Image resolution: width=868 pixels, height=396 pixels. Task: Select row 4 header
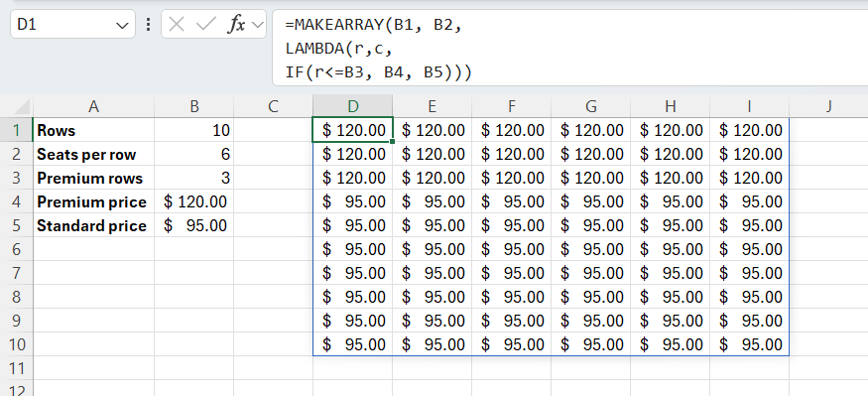(x=17, y=201)
